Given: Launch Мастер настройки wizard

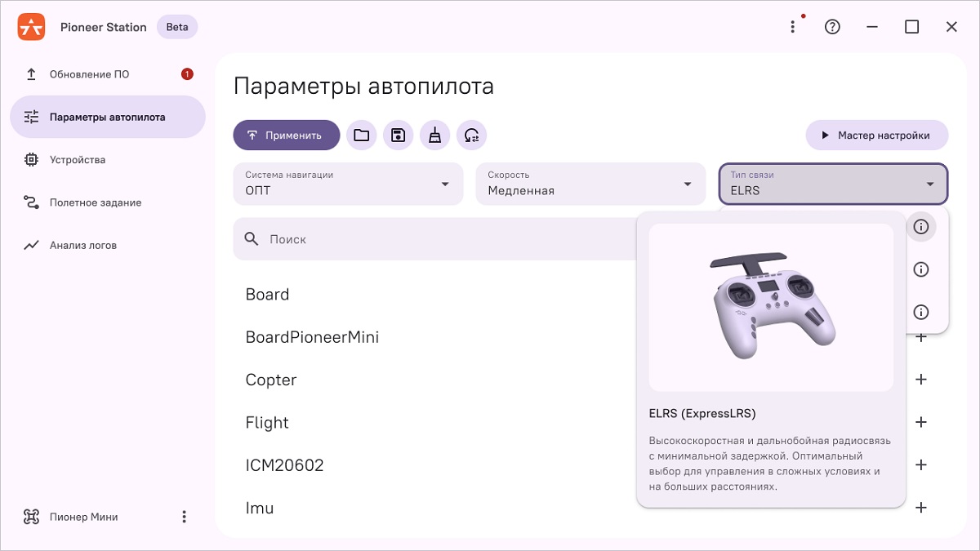Looking at the screenshot, I should click(876, 136).
